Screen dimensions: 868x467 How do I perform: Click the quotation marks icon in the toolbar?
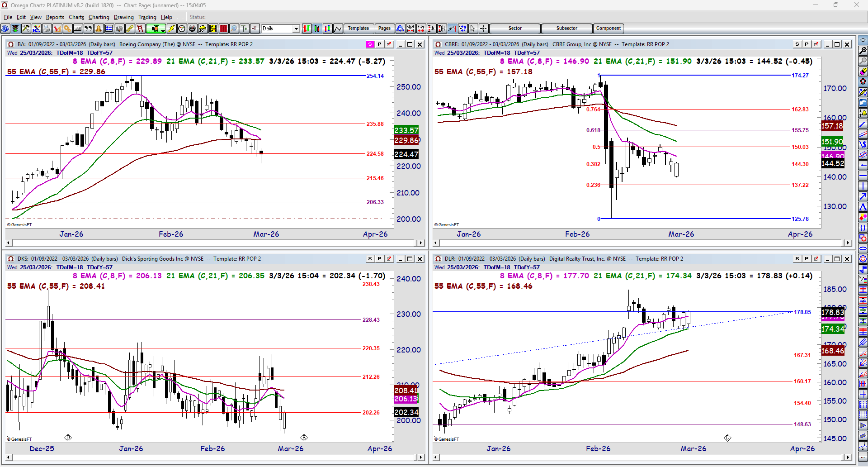[88, 29]
